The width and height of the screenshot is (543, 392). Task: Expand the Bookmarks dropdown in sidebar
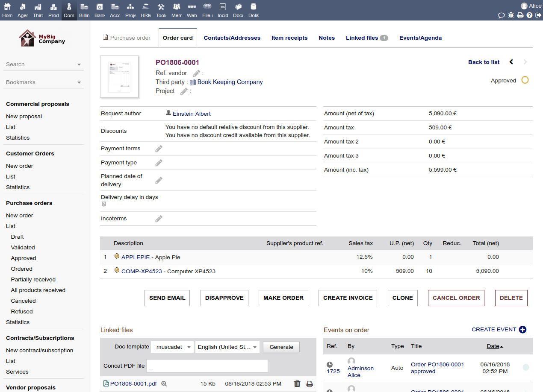(x=44, y=82)
